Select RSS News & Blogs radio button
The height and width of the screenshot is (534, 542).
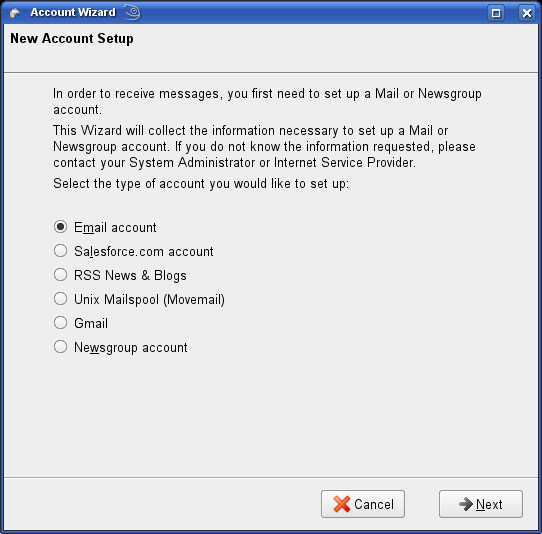pos(60,275)
